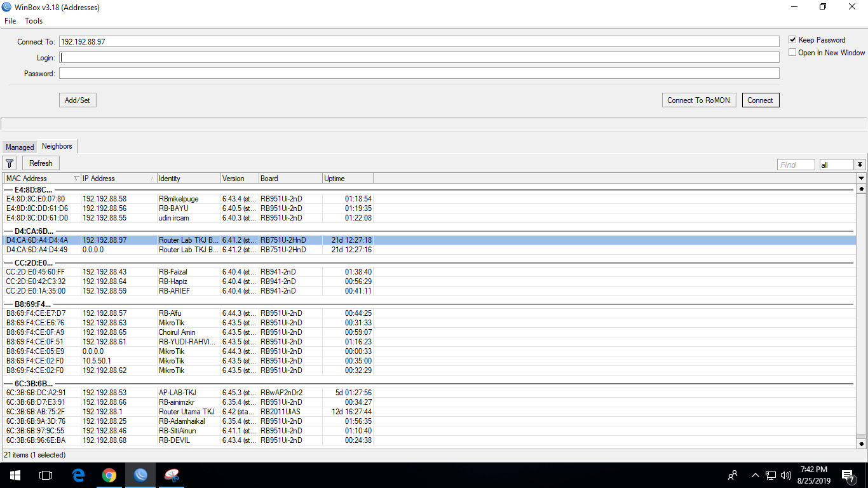Click the Connect button
Screen dimensions: 868x488
pyautogui.click(x=760, y=100)
